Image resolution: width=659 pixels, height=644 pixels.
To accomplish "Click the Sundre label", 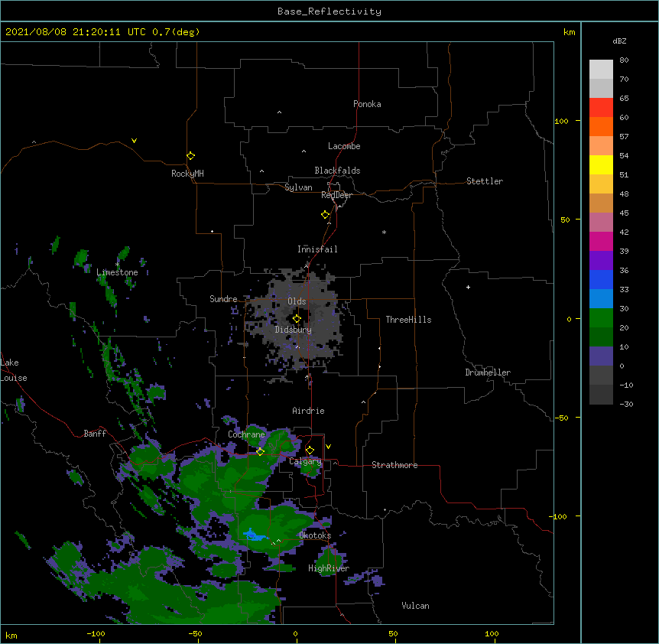I will [223, 299].
